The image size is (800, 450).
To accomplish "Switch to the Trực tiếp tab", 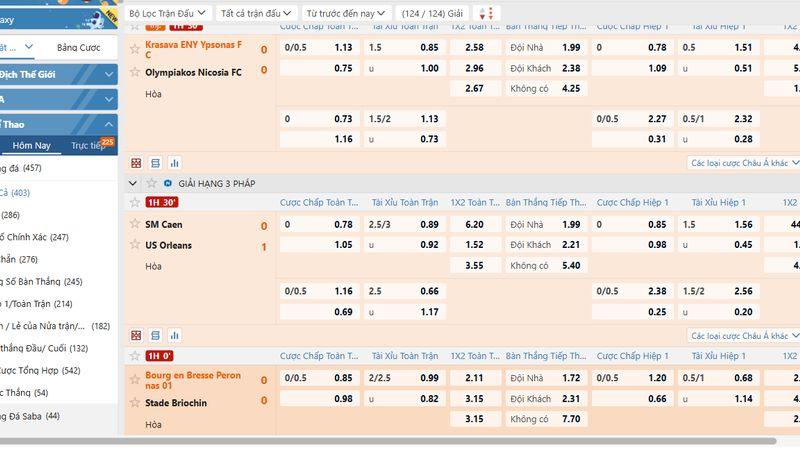I will coord(88,145).
